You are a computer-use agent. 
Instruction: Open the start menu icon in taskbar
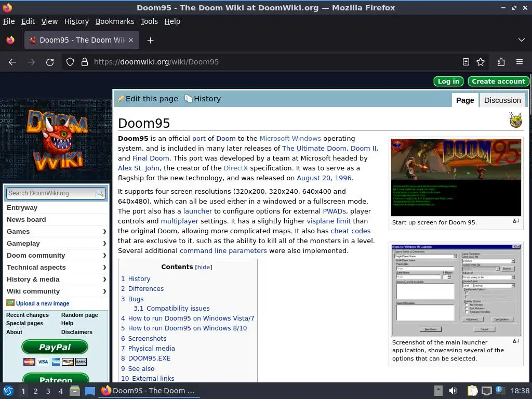pyautogui.click(x=8, y=391)
